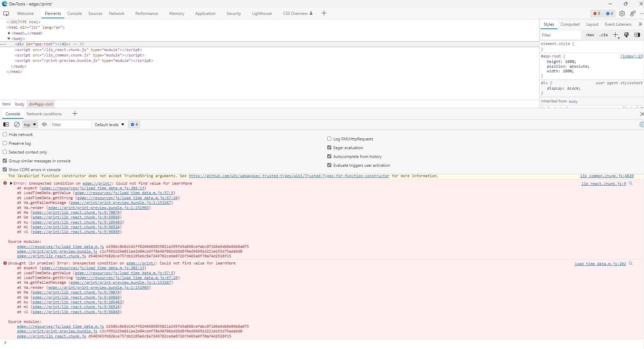Open the Sources tab
644x349 pixels.
(95, 14)
